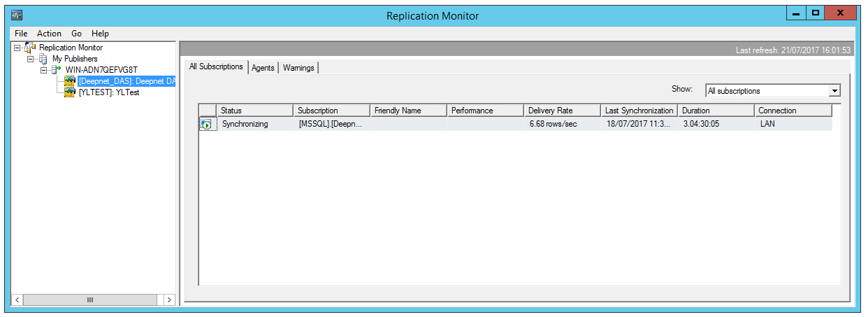Select the YLTEST: YLTest publication
The width and height of the screenshot is (868, 317).
(x=109, y=92)
